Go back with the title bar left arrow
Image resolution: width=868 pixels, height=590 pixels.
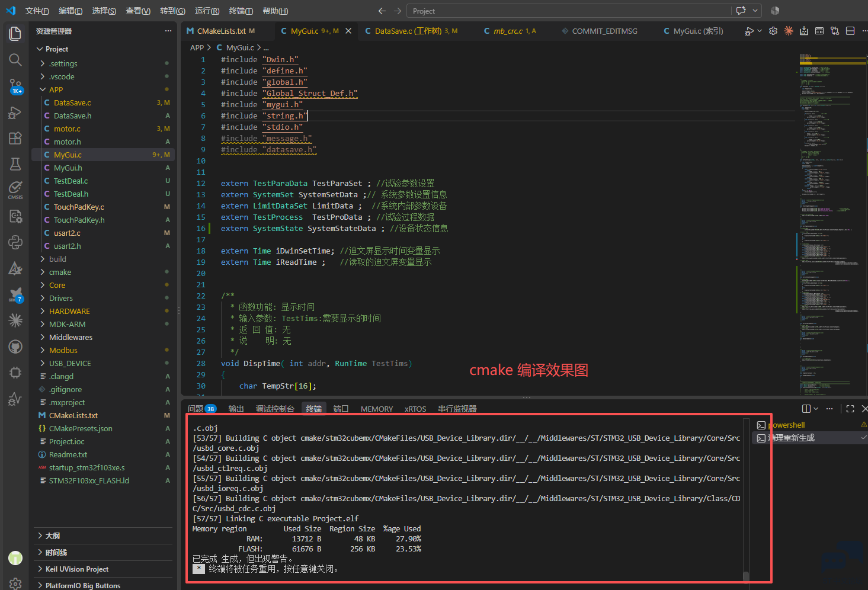coord(382,11)
